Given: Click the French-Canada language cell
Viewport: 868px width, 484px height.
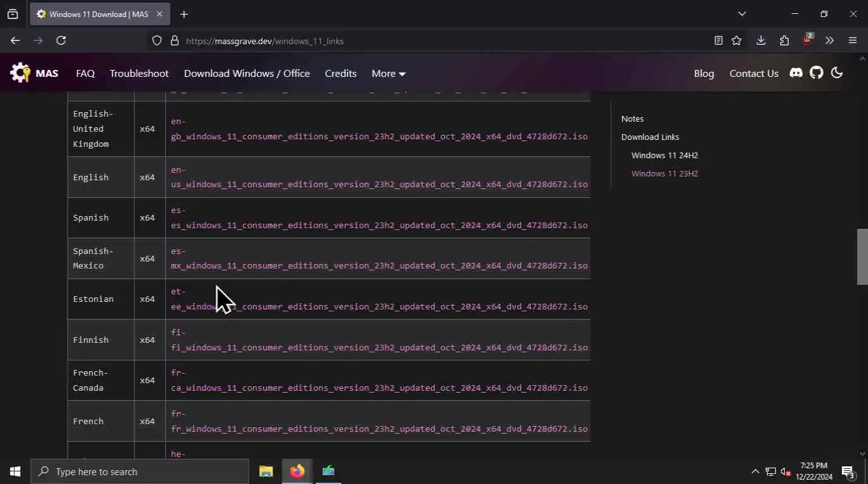Looking at the screenshot, I should pyautogui.click(x=101, y=380).
